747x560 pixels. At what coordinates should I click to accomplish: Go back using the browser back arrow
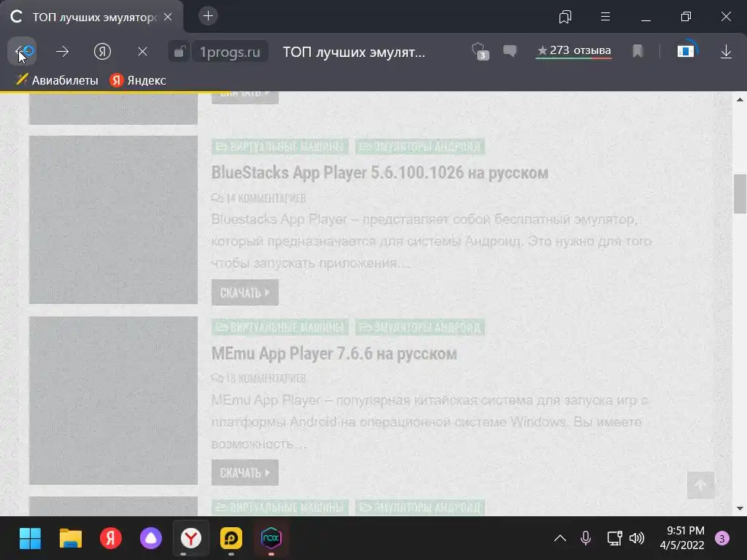point(21,52)
